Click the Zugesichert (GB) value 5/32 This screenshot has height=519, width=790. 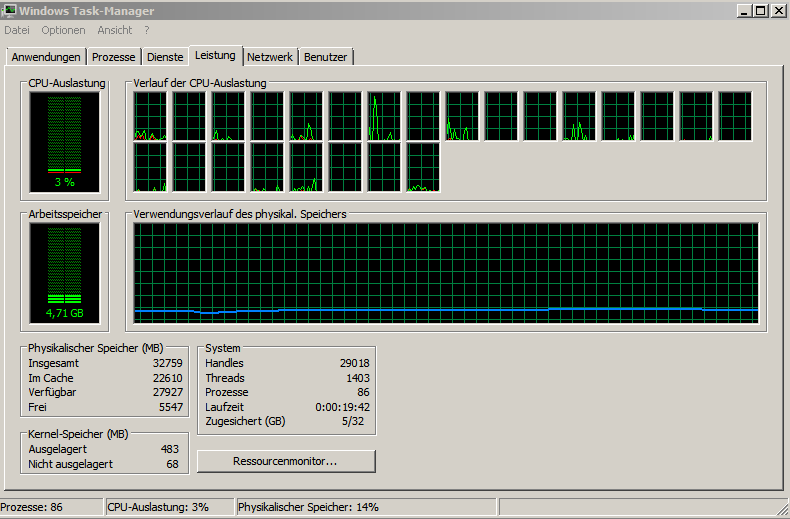[353, 421]
